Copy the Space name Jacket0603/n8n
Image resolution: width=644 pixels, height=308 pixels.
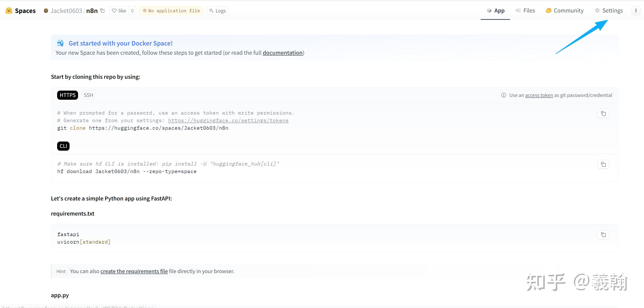coord(102,11)
